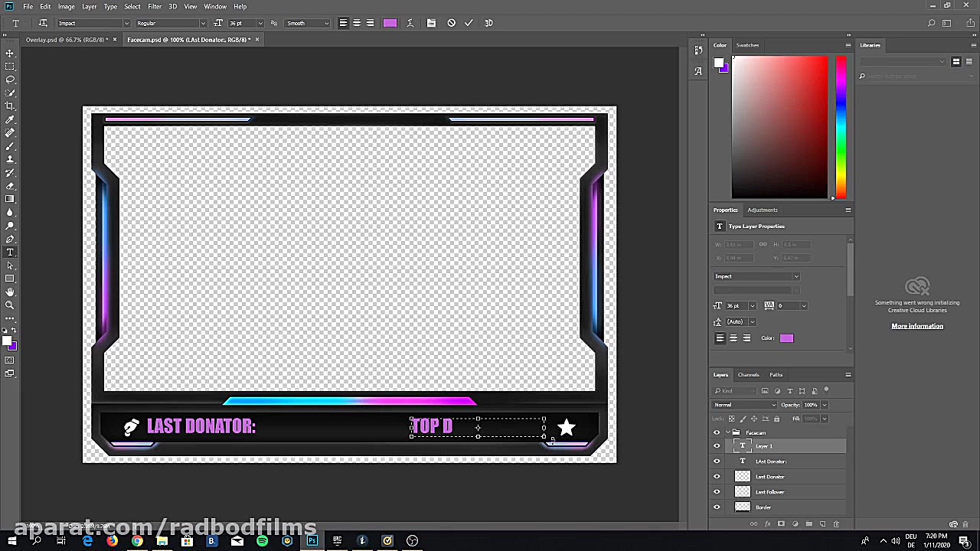This screenshot has width=980, height=551.
Task: Click the More information link
Action: click(x=916, y=326)
